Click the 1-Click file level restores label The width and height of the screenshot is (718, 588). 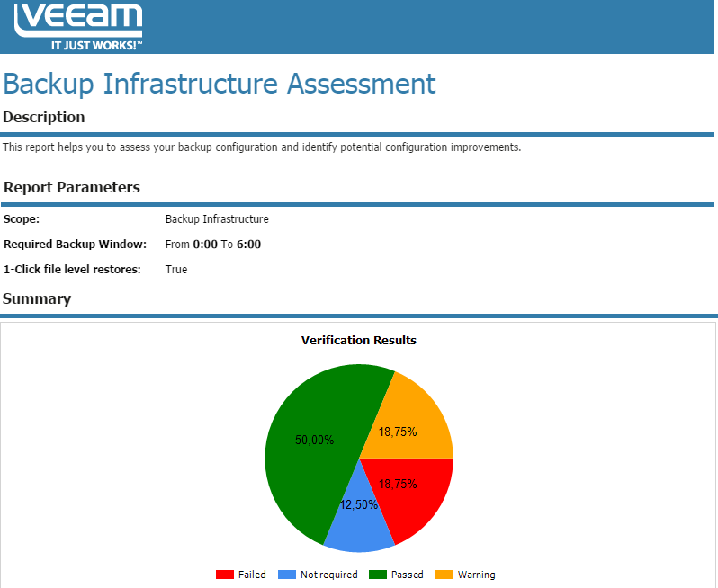(72, 269)
